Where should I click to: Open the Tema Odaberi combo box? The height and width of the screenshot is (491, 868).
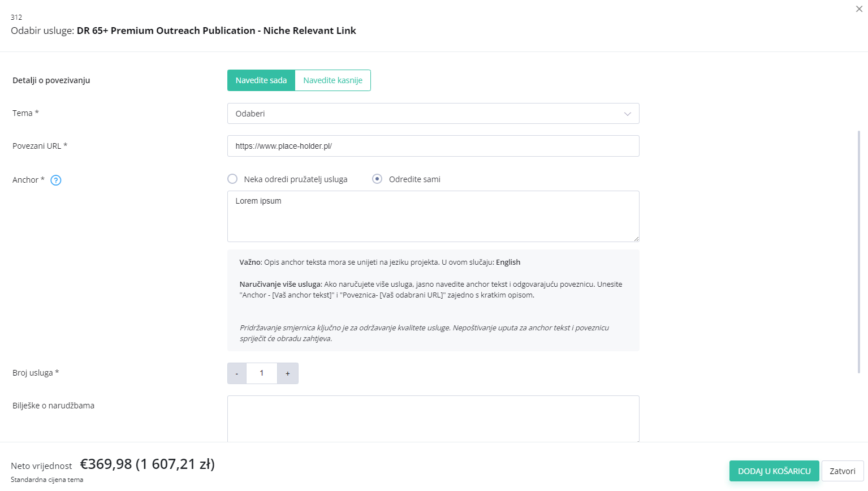click(433, 114)
